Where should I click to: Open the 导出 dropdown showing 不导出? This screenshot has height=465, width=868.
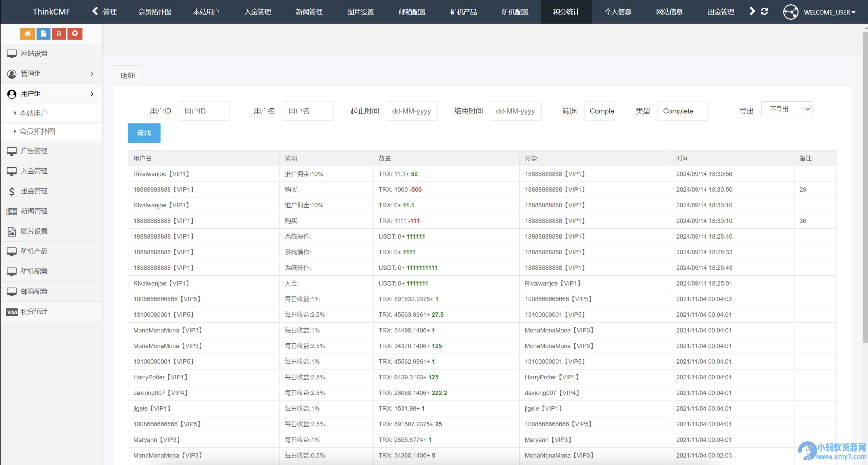(787, 109)
